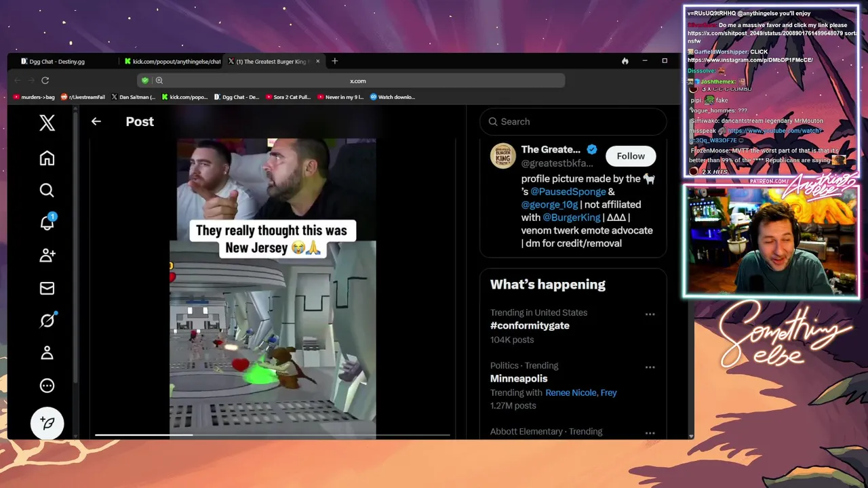This screenshot has width=868, height=488.
Task: Click the X logo in sidebar
Action: pyautogui.click(x=47, y=123)
